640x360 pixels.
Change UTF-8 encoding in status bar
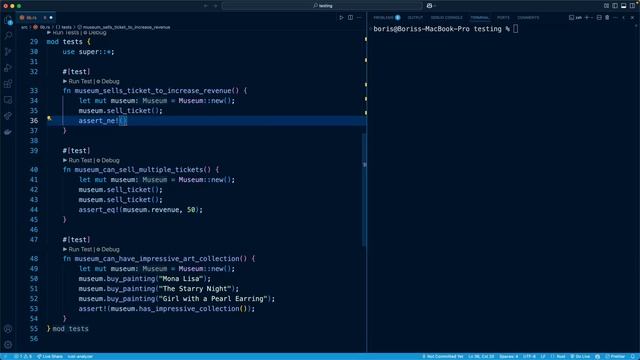pyautogui.click(x=529, y=356)
